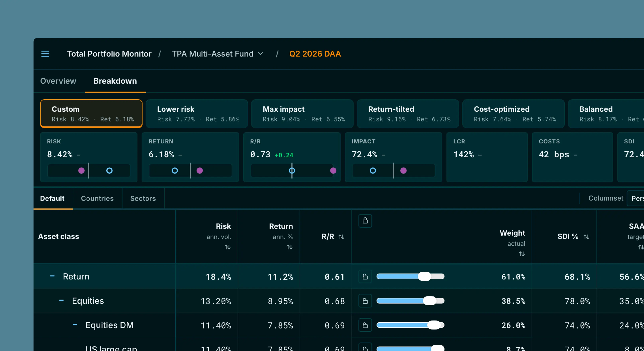Image resolution: width=644 pixels, height=351 pixels.
Task: Open the Countries tab
Action: point(97,198)
